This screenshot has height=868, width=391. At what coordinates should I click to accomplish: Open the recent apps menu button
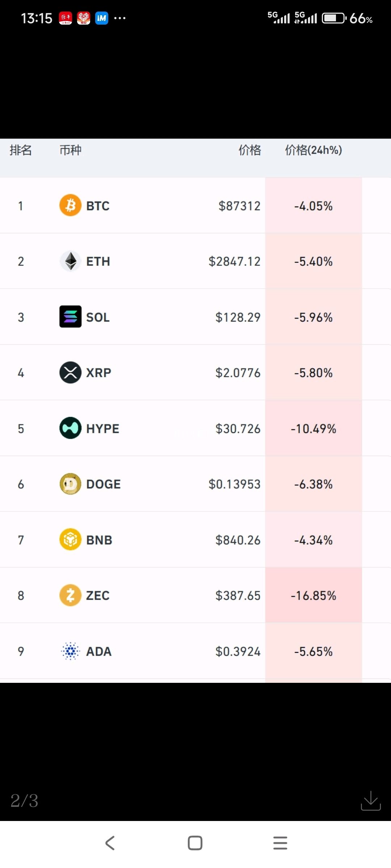(280, 843)
